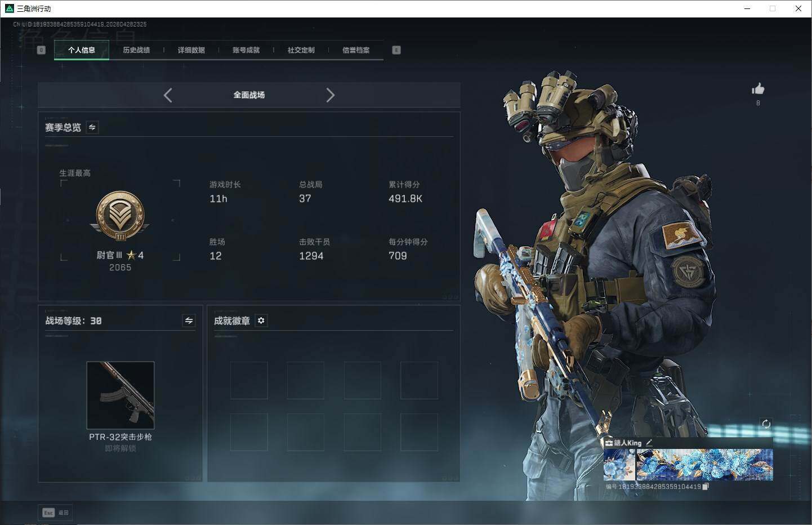Click the Esc 返回 back button
Screen dimensions: 812x525
tap(56, 513)
